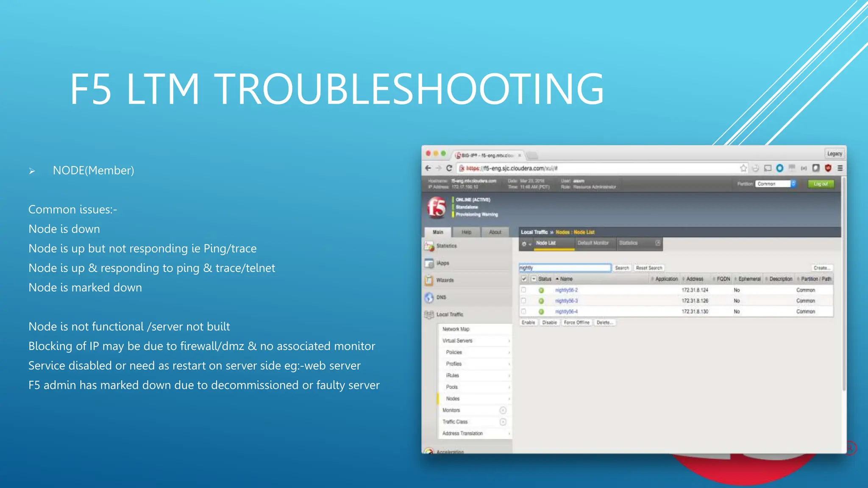Click the Disable button
The height and width of the screenshot is (488, 868).
(x=549, y=322)
